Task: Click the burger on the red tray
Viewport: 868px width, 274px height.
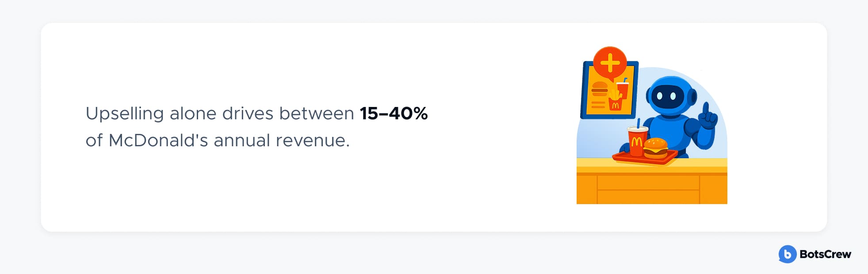Action: coord(656,148)
